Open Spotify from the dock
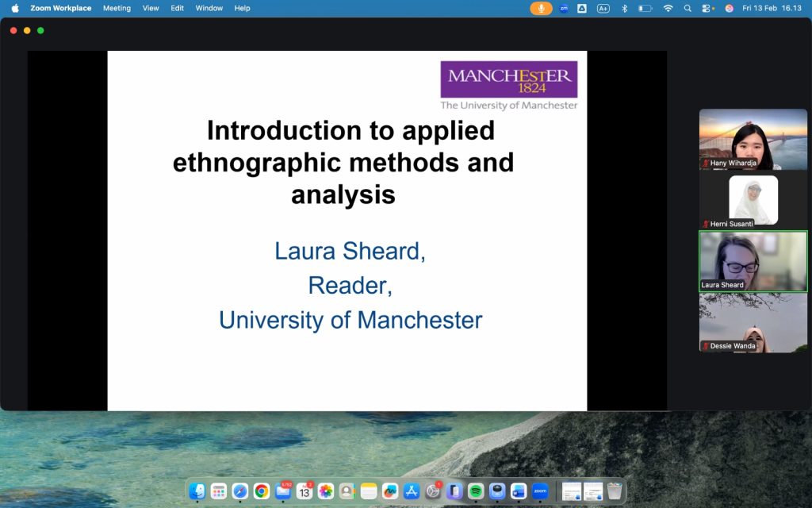 pos(476,491)
